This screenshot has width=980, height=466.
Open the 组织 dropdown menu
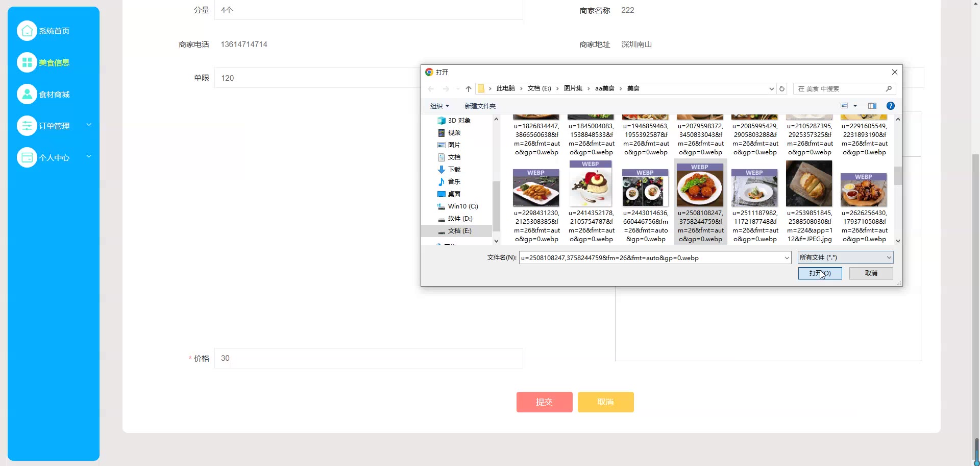439,106
